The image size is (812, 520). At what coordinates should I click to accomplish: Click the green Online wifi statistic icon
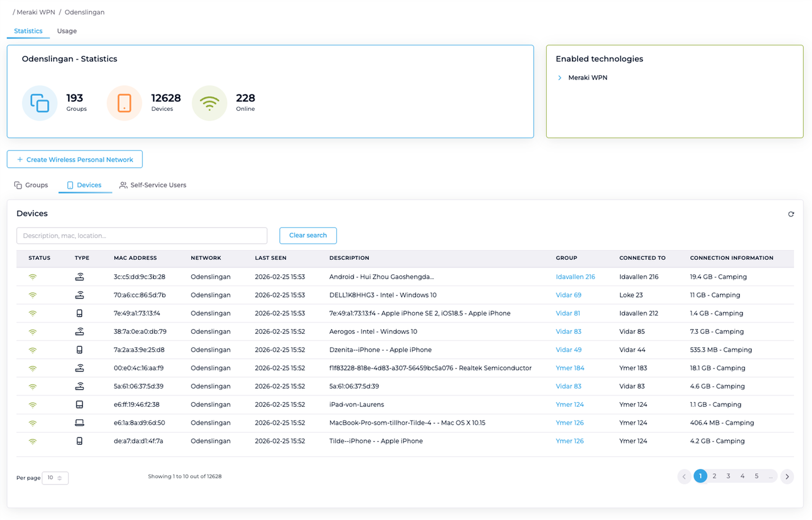(209, 103)
